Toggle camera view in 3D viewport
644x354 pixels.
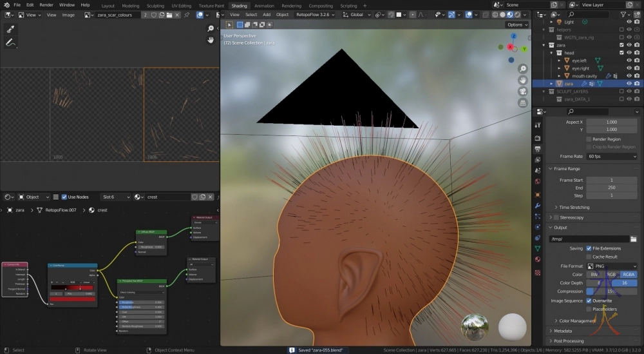pos(523,91)
